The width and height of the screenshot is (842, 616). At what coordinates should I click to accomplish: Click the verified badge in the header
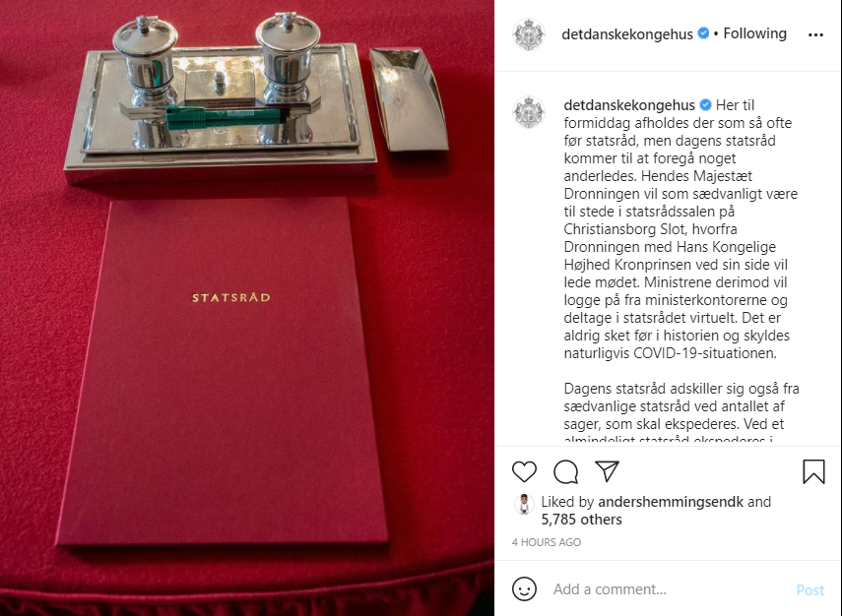703,33
